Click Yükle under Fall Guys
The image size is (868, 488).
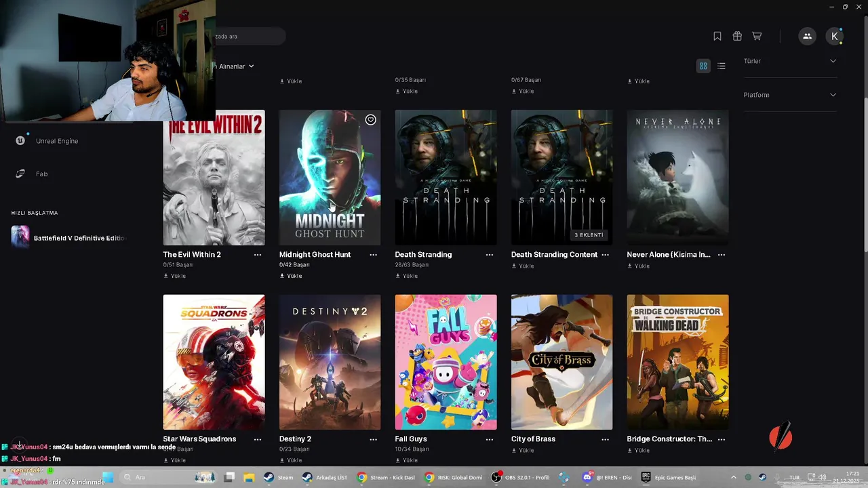click(407, 460)
